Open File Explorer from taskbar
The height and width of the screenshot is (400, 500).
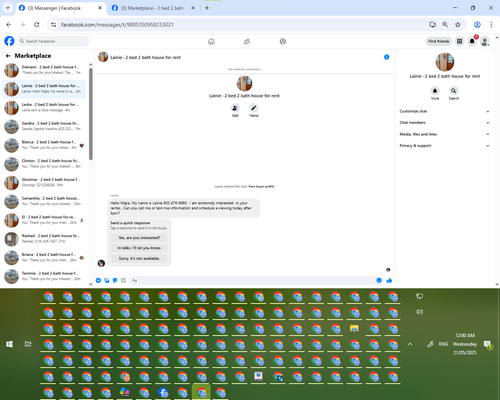click(x=354, y=329)
